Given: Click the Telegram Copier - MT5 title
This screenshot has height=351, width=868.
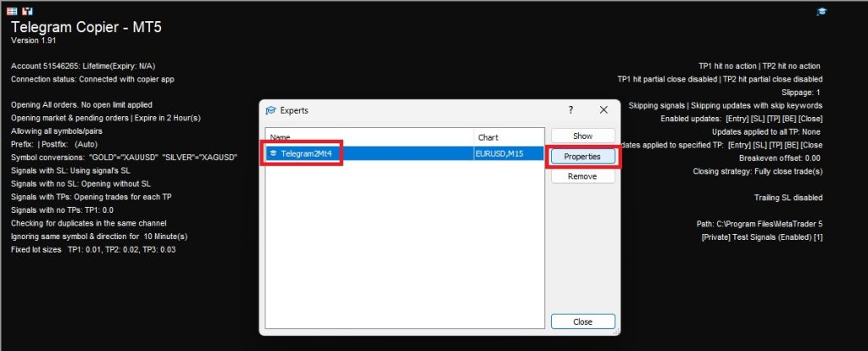Looking at the screenshot, I should 86,27.
